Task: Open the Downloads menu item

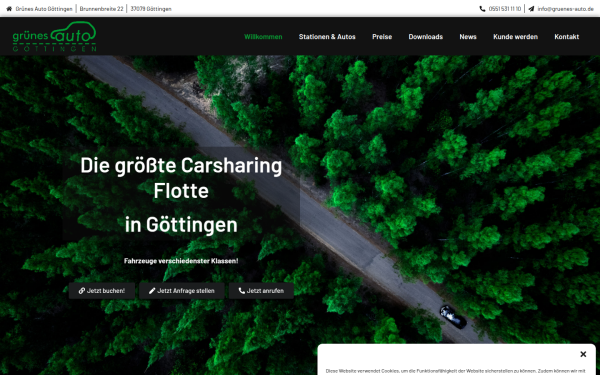Action: pyautogui.click(x=426, y=37)
